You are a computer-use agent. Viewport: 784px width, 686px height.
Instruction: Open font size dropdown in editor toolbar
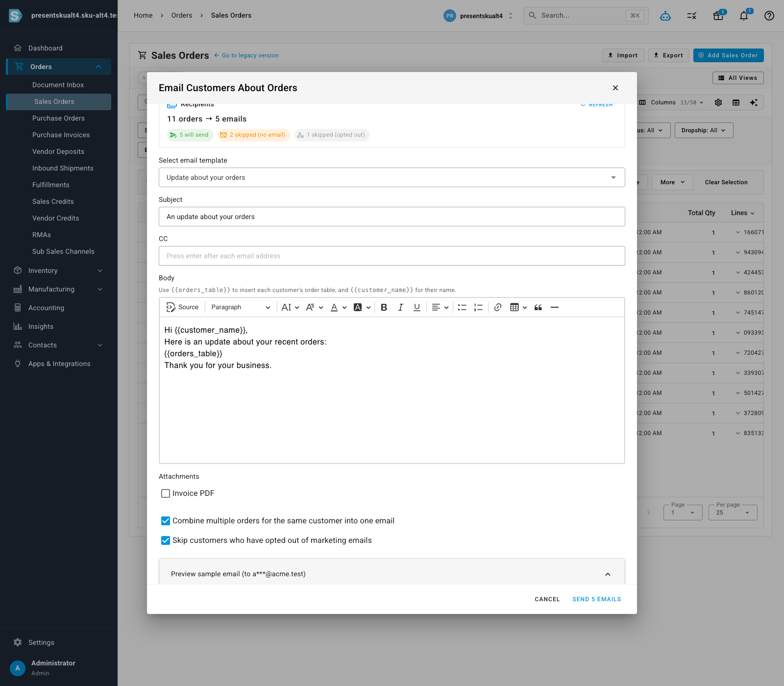point(290,307)
